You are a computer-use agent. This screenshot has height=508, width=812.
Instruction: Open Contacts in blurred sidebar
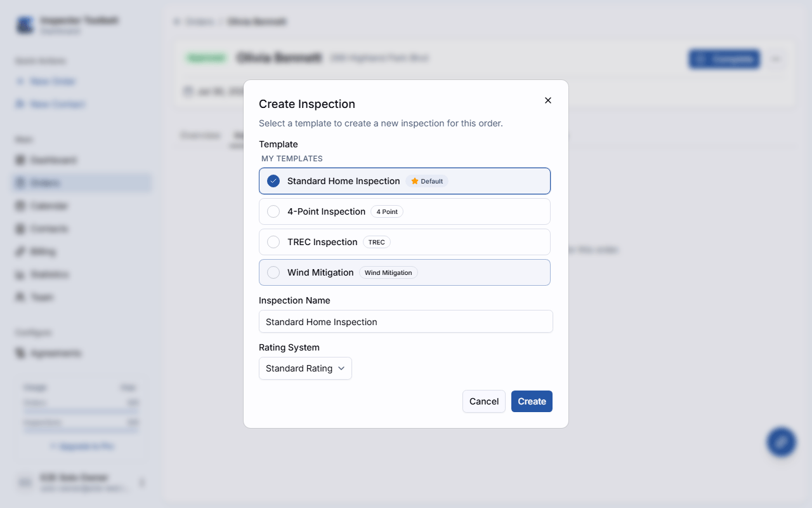(82, 229)
